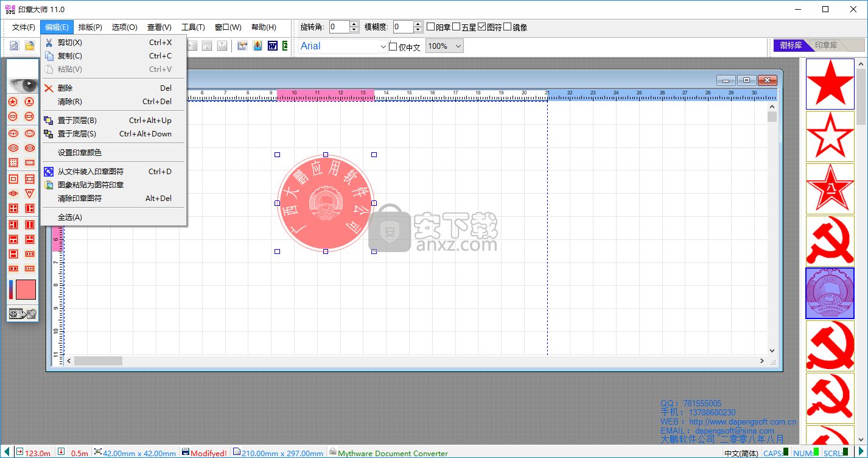Click the printer icon in status bar
This screenshot has height=458, width=868.
(x=332, y=452)
